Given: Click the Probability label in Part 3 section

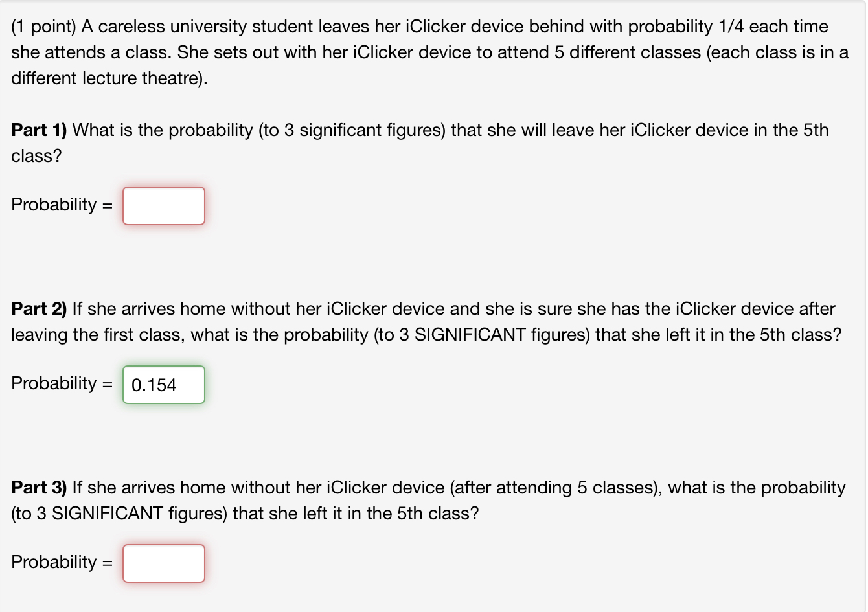Looking at the screenshot, I should [55, 562].
